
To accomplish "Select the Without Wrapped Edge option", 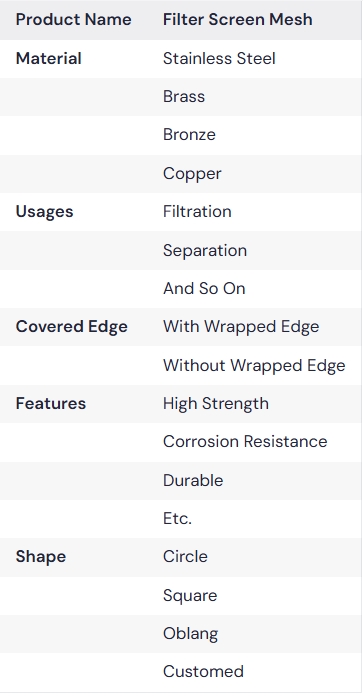I will [x=254, y=365].
